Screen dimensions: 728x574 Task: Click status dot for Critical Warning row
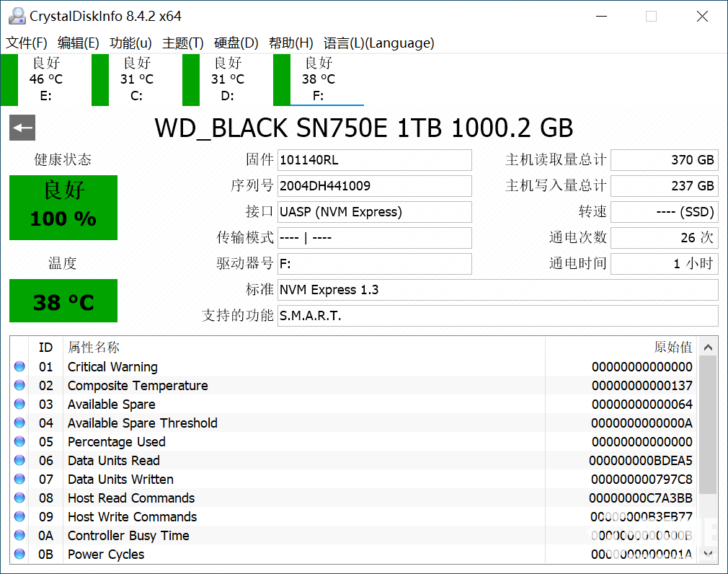[19, 366]
